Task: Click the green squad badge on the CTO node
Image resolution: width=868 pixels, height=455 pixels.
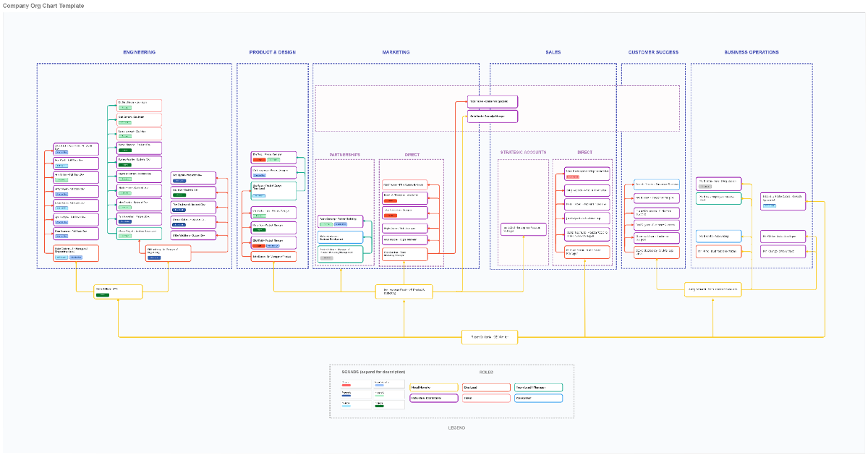Action: pyautogui.click(x=102, y=294)
